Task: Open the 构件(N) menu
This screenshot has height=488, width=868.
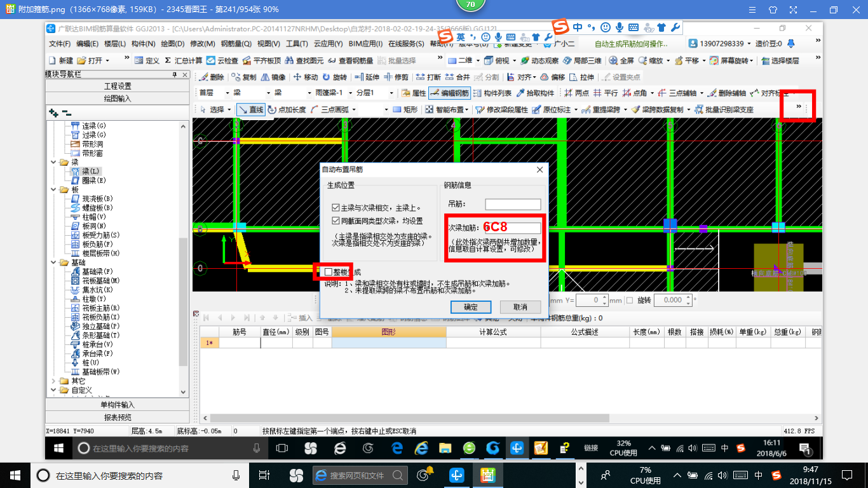Action: point(143,44)
